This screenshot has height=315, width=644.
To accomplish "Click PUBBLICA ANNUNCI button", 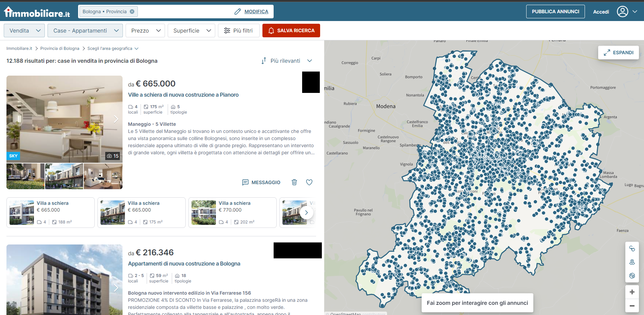I will click(555, 12).
